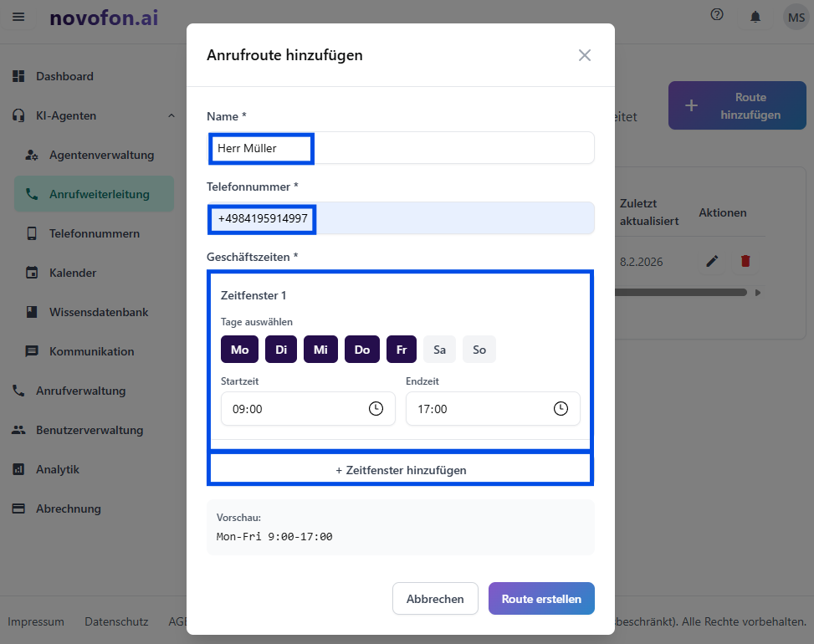The height and width of the screenshot is (644, 814).
Task: Click the red trash delete icon
Action: click(x=745, y=262)
